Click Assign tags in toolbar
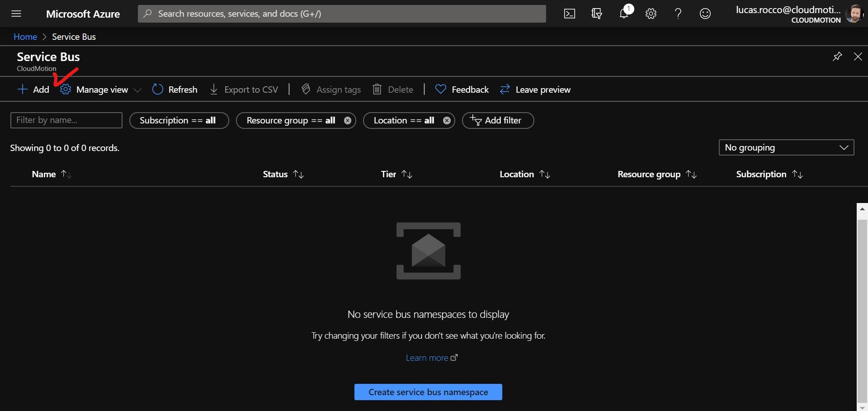 pyautogui.click(x=331, y=90)
